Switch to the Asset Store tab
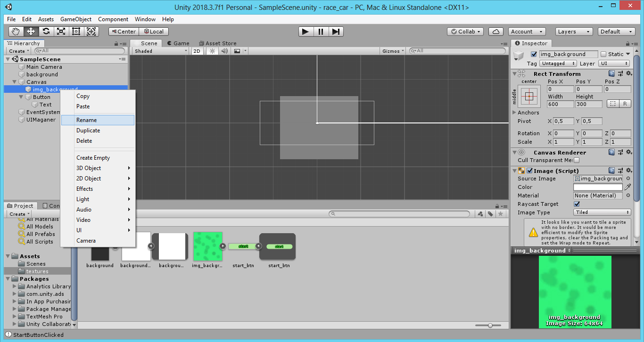This screenshot has height=342, width=644. (x=218, y=43)
